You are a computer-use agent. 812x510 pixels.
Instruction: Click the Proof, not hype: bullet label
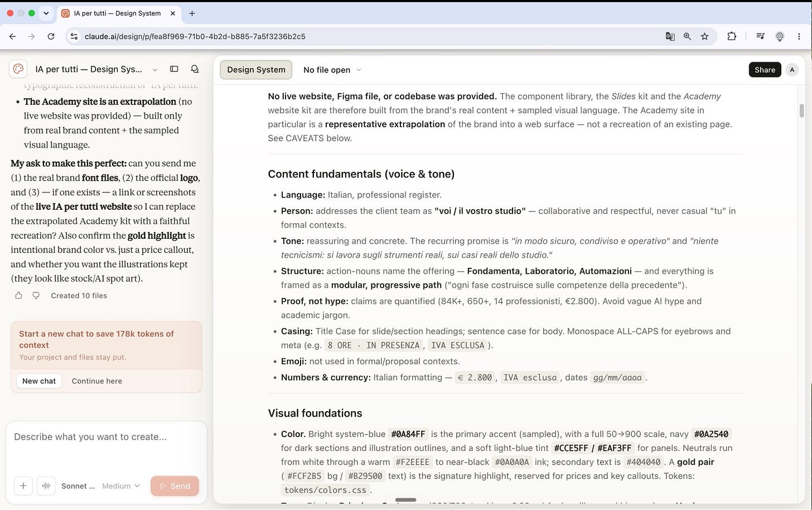pyautogui.click(x=315, y=301)
